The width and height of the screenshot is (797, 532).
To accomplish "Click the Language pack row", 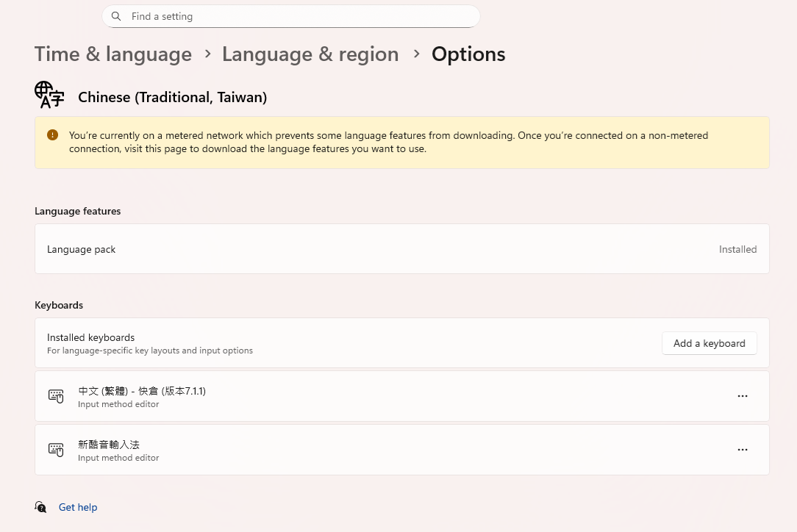I will (402, 249).
